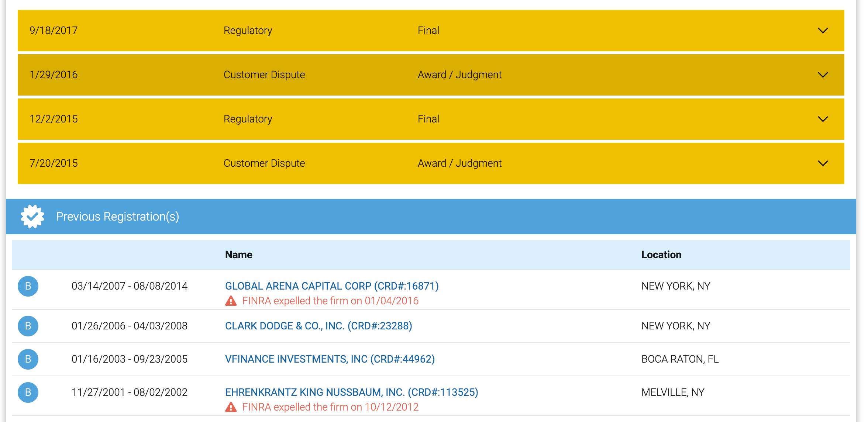The width and height of the screenshot is (868, 422).
Task: Click the 9/18/2017 date text
Action: [x=54, y=30]
